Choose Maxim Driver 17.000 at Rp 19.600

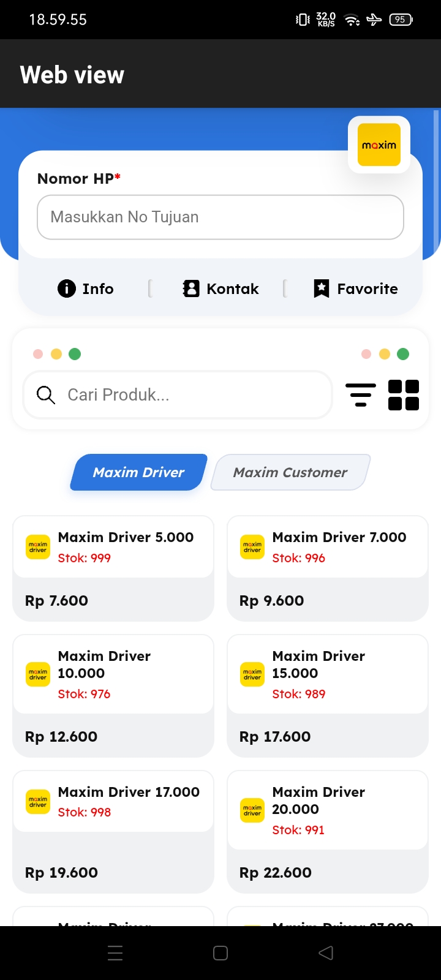(x=113, y=832)
